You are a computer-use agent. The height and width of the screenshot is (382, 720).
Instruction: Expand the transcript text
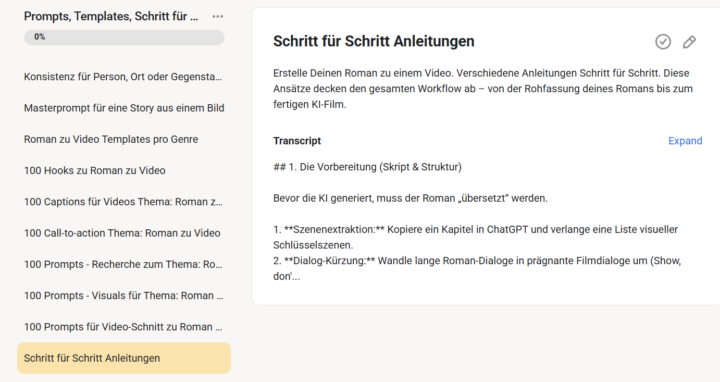click(x=685, y=141)
